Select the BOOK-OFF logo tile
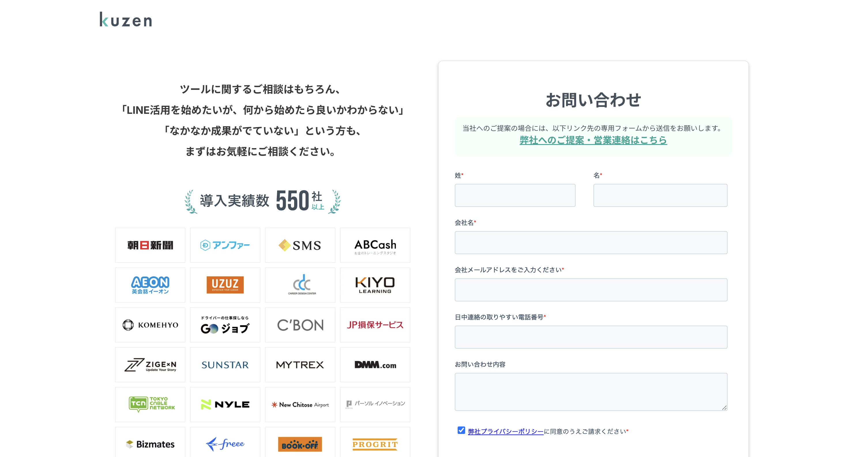The height and width of the screenshot is (457, 868). [300, 443]
